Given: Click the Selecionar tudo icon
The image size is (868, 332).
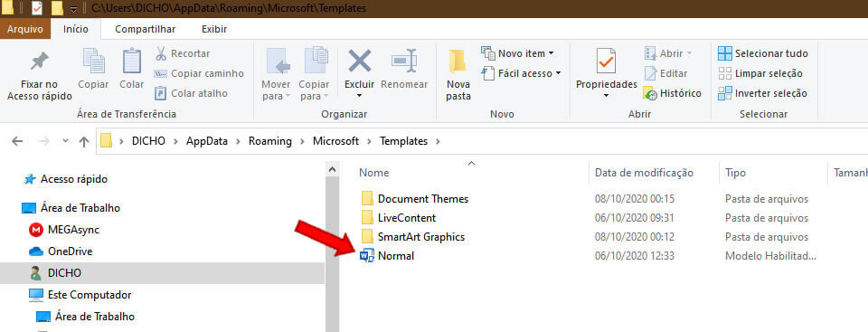Looking at the screenshot, I should coord(724,53).
